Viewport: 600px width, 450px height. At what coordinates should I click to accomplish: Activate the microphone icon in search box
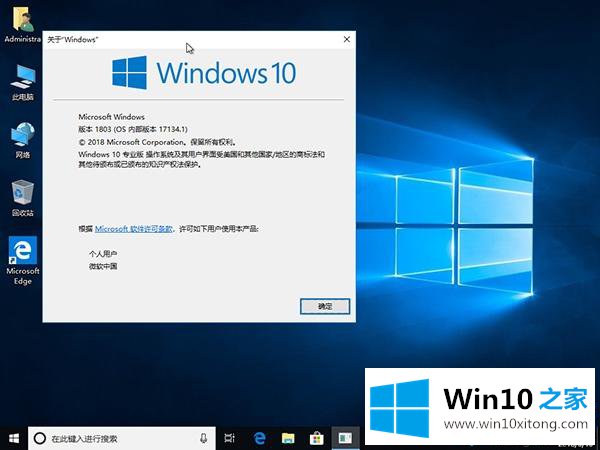(x=204, y=438)
